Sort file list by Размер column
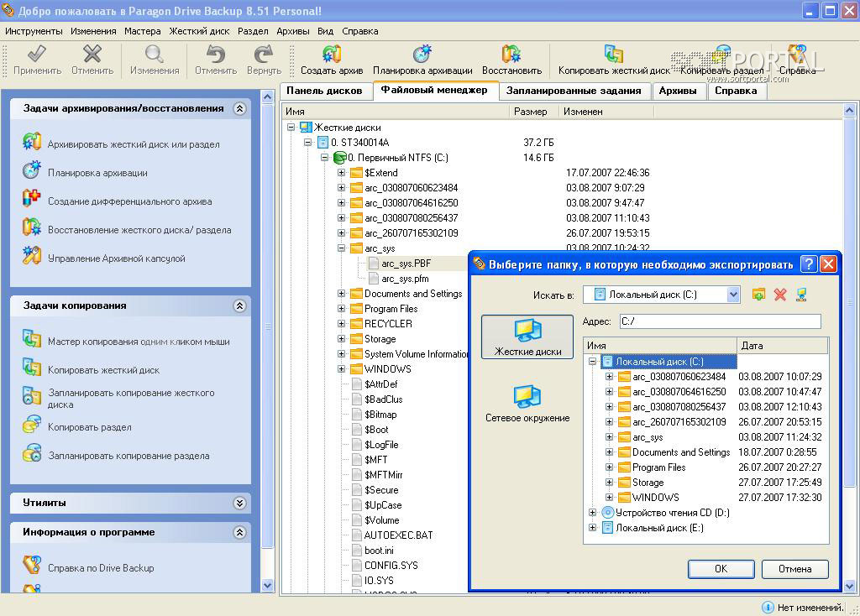Viewport: 860px width, 616px height. click(533, 112)
